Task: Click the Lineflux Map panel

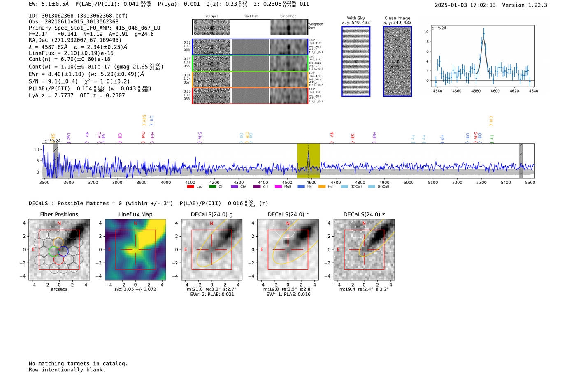Action: 135,250
